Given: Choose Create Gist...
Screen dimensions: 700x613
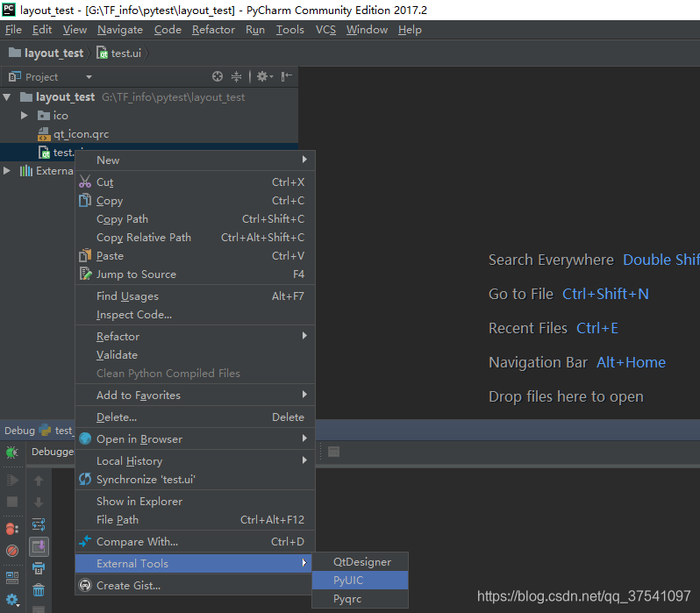Looking at the screenshot, I should [x=193, y=585].
